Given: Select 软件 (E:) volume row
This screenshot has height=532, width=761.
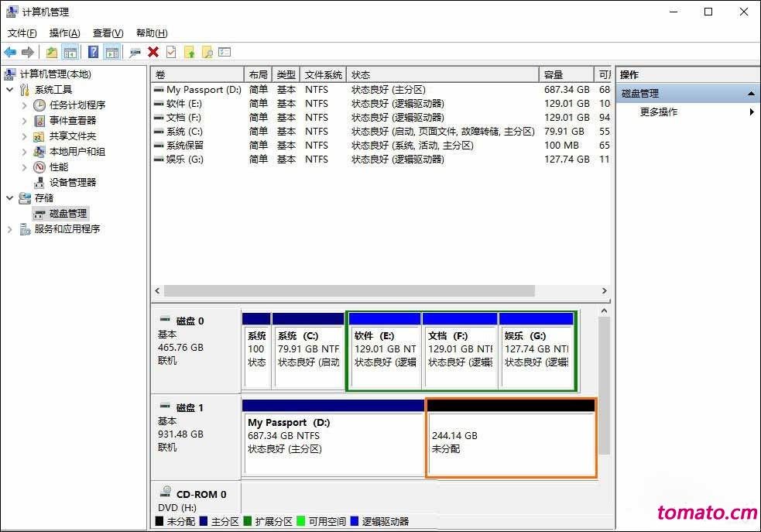Looking at the screenshot, I should pyautogui.click(x=381, y=104).
